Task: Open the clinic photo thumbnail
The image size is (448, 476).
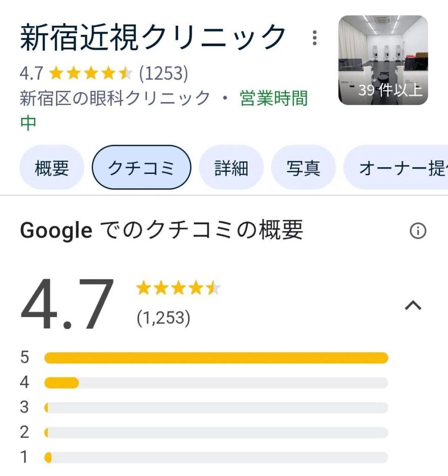Action: tap(382, 60)
